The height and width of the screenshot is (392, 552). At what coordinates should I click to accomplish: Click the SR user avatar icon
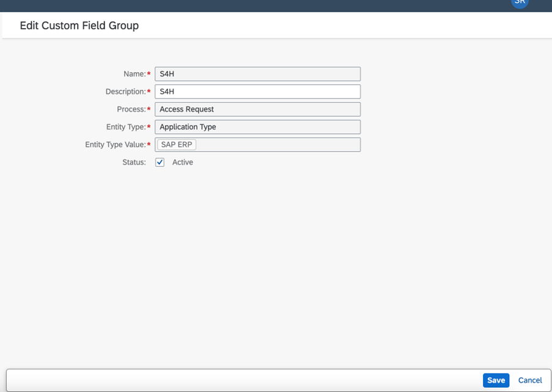[x=520, y=4]
